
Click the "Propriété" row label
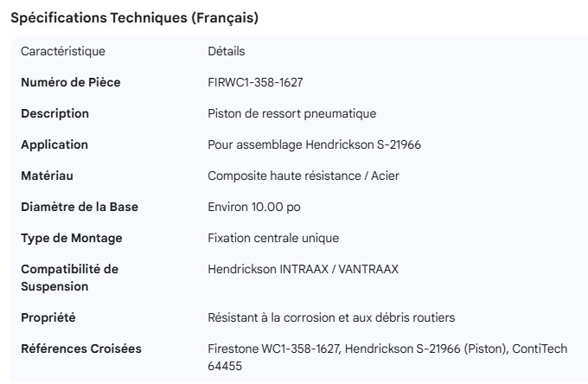(x=48, y=317)
